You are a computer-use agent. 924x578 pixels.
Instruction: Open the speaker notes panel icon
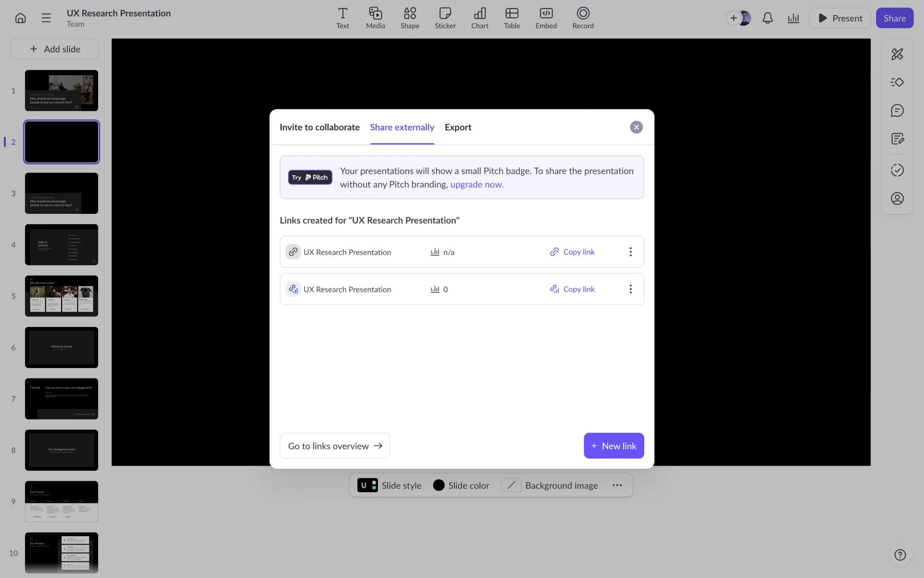tap(897, 139)
